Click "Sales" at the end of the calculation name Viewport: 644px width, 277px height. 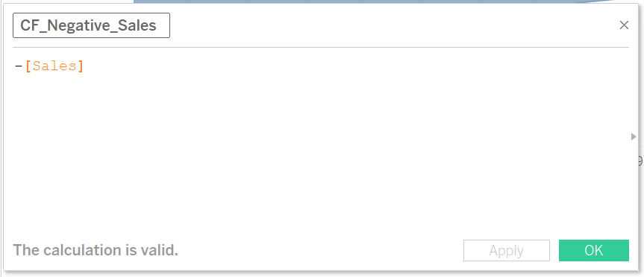tap(140, 25)
